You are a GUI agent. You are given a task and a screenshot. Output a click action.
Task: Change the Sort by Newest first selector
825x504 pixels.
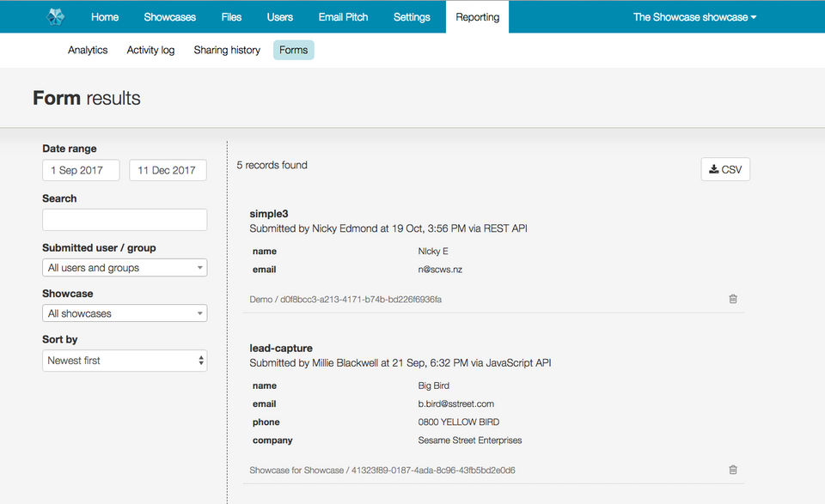click(125, 361)
